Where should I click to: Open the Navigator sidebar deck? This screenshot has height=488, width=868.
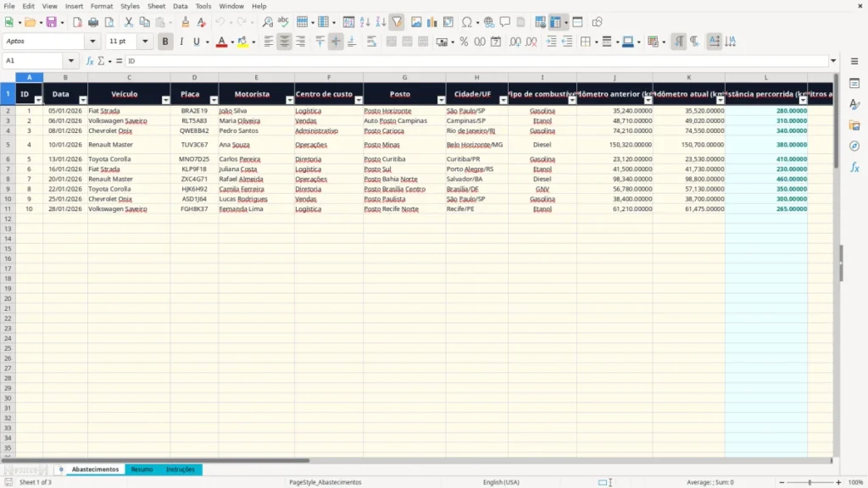tap(854, 147)
